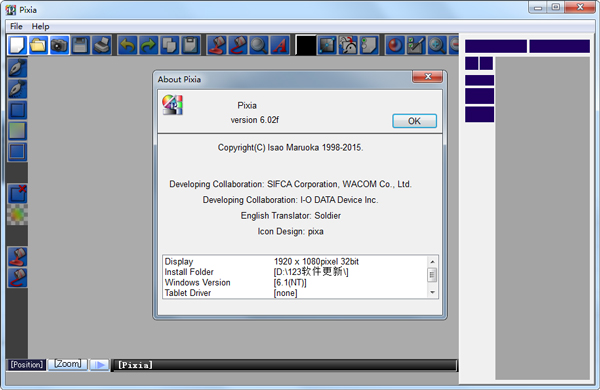The image size is (600, 390).
Task: Select curved-line paint bucket in top toolbar
Action: point(238,45)
